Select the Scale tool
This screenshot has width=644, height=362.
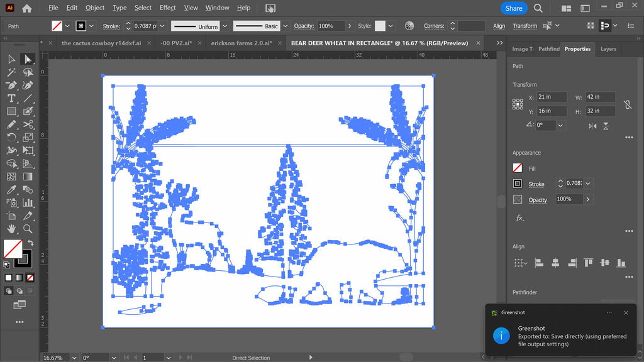[x=28, y=138]
